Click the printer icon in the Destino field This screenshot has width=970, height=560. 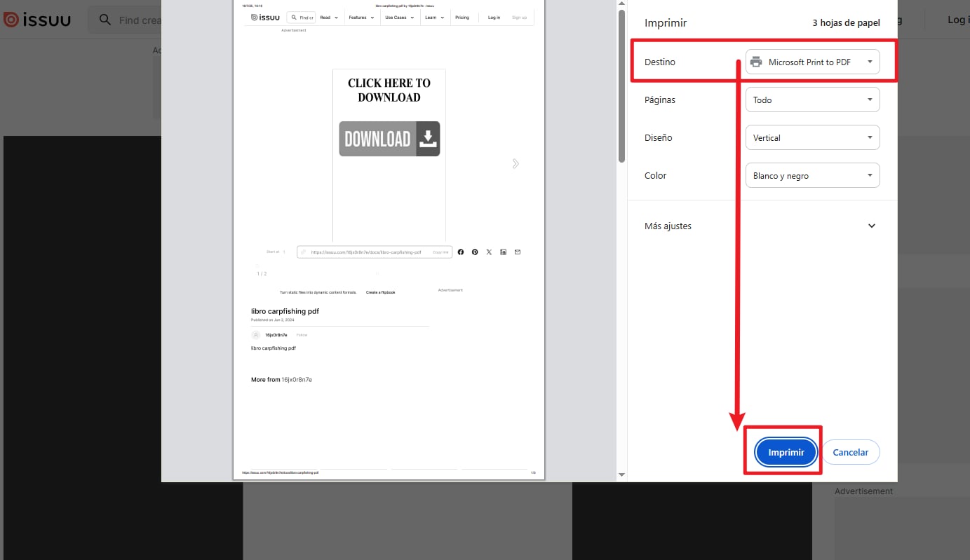pyautogui.click(x=756, y=62)
